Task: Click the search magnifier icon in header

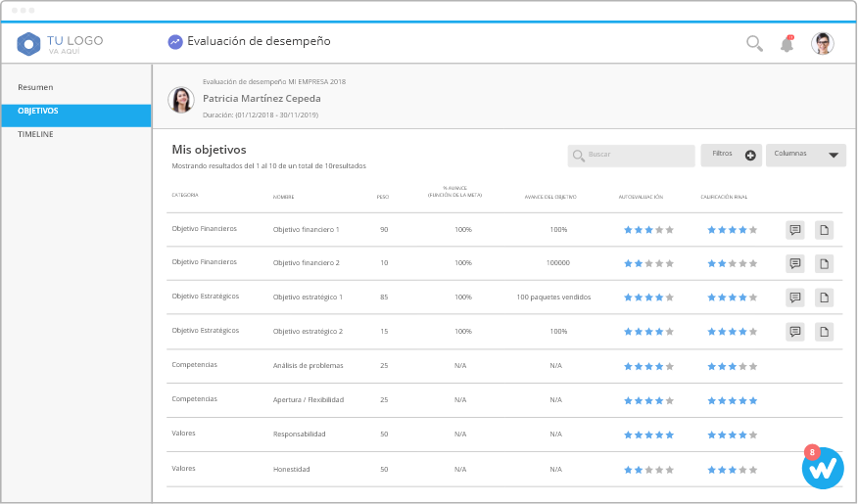Action: (x=754, y=43)
